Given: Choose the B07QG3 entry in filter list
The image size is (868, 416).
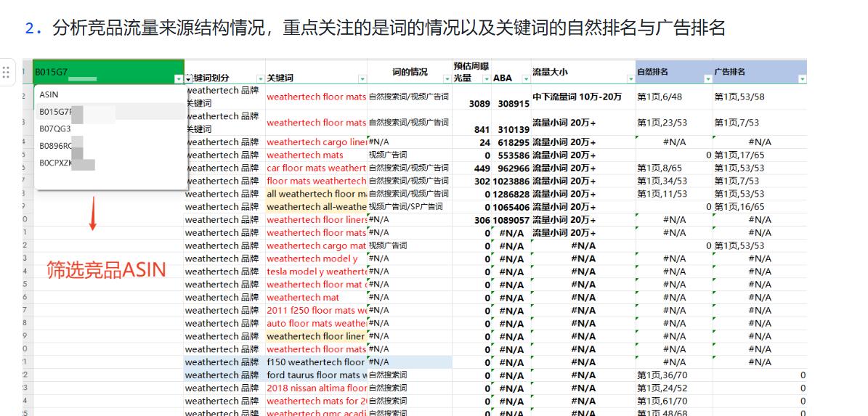Looking at the screenshot, I should [110, 129].
